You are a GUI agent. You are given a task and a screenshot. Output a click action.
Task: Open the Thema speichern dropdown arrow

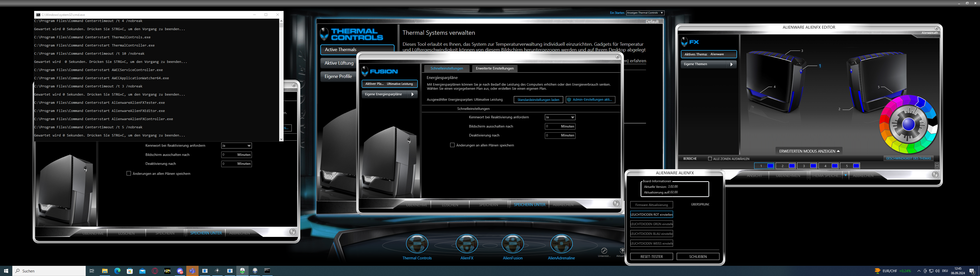846,175
